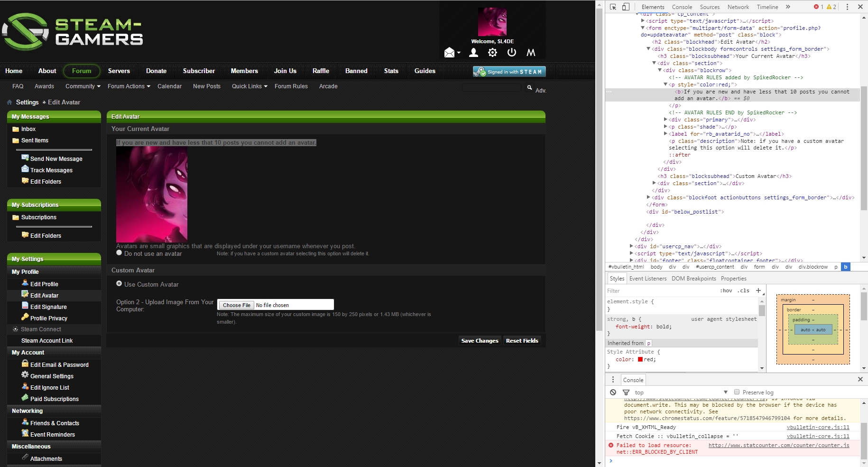The height and width of the screenshot is (467, 868).
Task: Open the DOM Breakpoints tab
Action: (x=694, y=279)
